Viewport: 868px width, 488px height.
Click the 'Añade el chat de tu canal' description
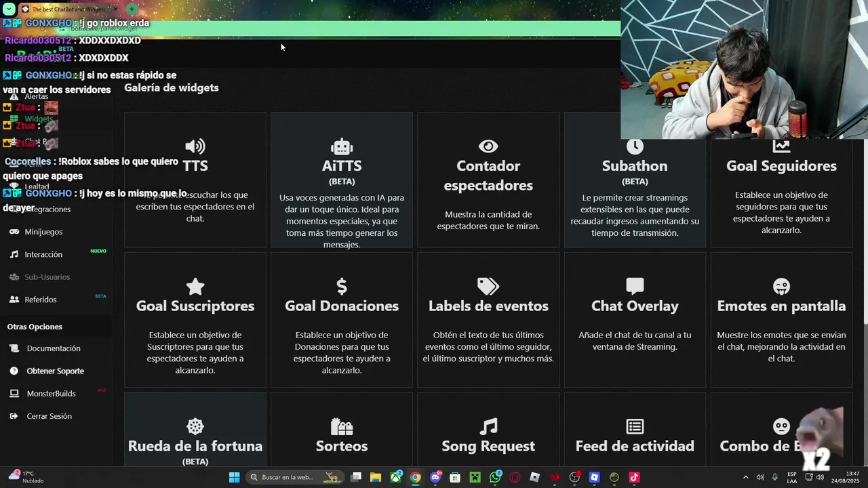tap(635, 341)
